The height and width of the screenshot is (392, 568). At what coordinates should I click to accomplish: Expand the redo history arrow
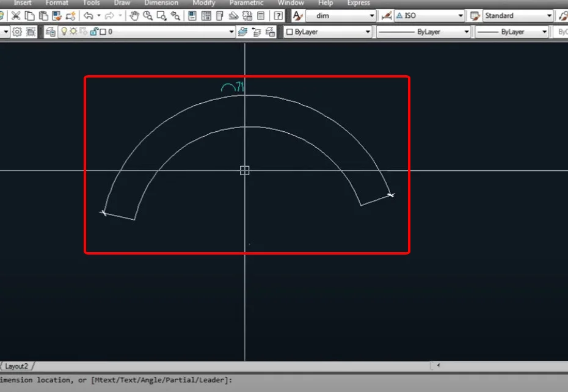[x=120, y=16]
